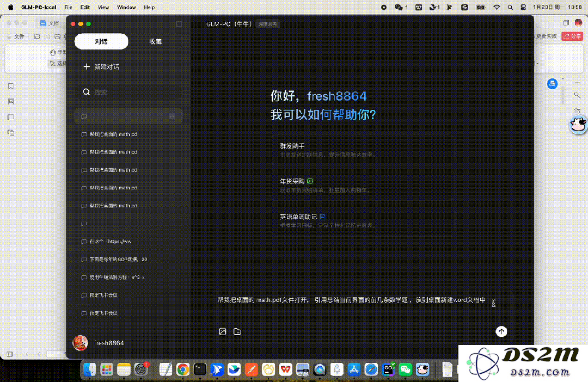Choose the 群发助手 suggestion card
The image size is (588, 382).
pyautogui.click(x=362, y=150)
